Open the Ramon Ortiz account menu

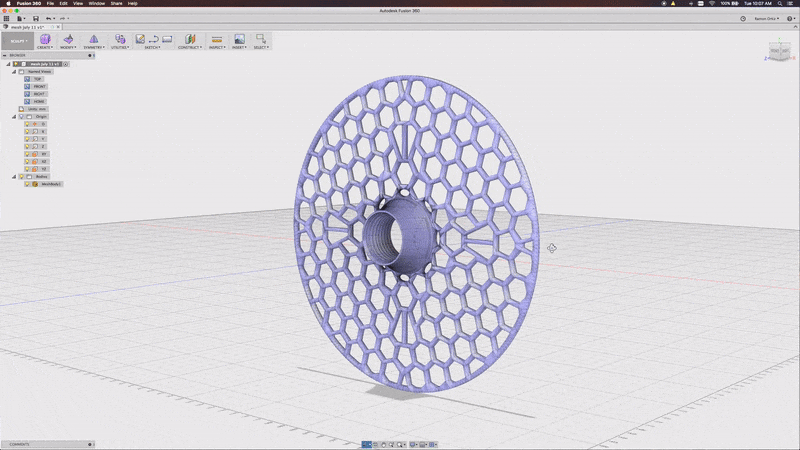[766, 18]
